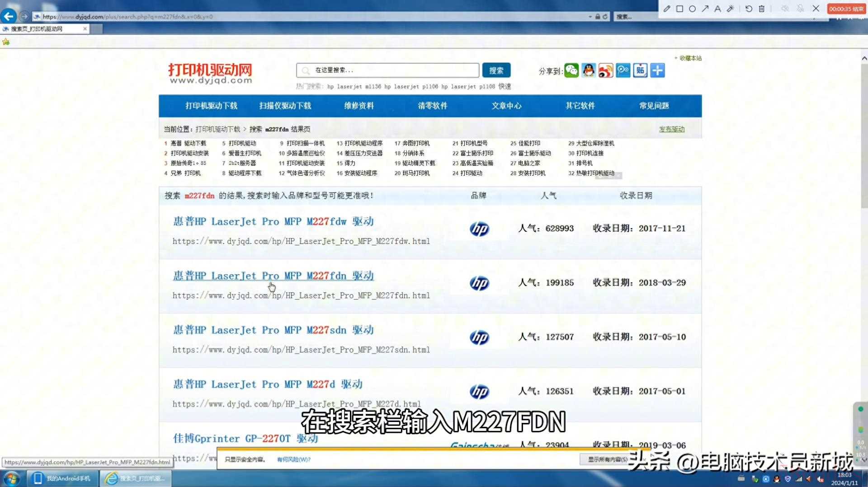Open more share options plus icon

point(657,70)
